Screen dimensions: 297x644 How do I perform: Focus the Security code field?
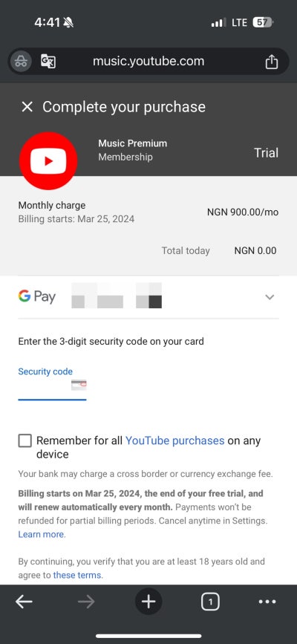[52, 386]
